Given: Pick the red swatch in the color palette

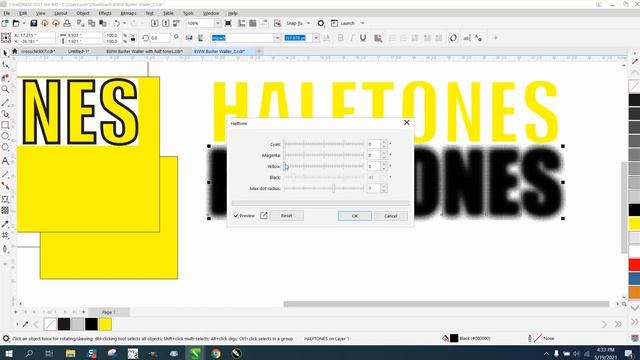Looking at the screenshot, I should coord(634,264).
